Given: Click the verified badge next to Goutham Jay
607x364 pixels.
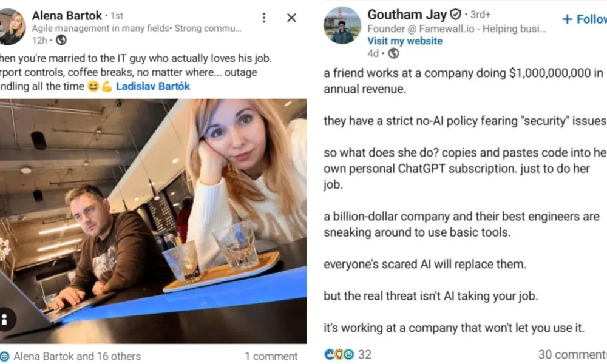Looking at the screenshot, I should point(455,15).
